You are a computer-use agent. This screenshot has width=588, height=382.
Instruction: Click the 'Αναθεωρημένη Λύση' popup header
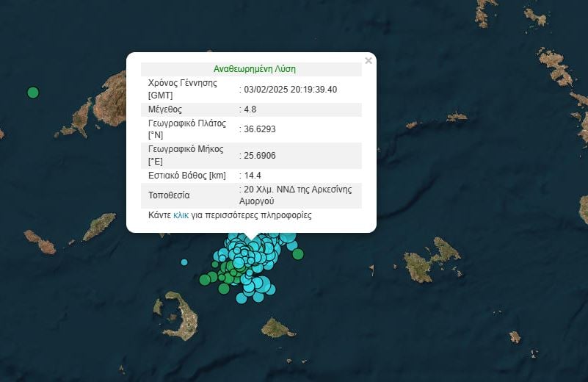click(x=254, y=69)
